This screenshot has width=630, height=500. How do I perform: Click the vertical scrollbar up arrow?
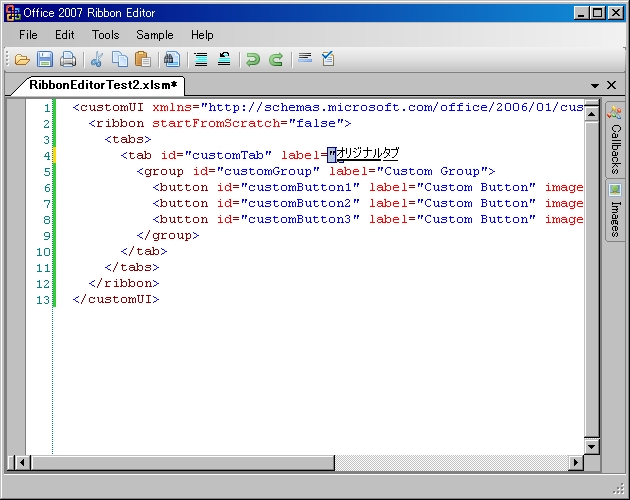point(591,114)
